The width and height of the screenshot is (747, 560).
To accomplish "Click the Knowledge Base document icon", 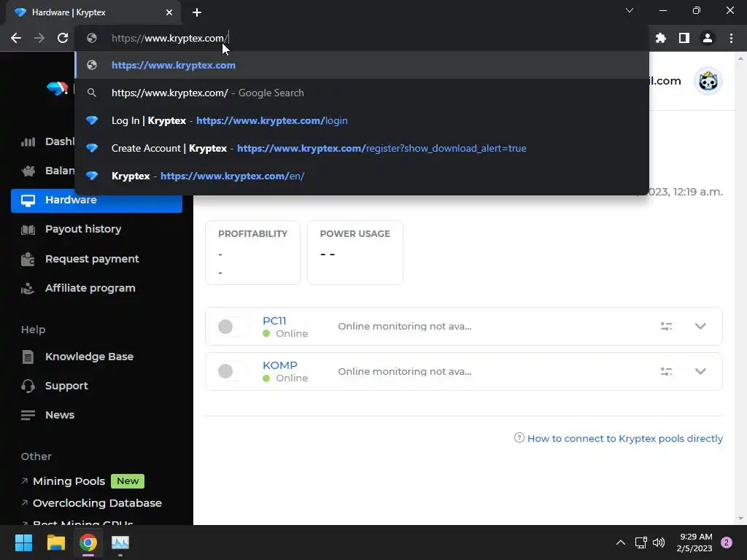I will [28, 357].
